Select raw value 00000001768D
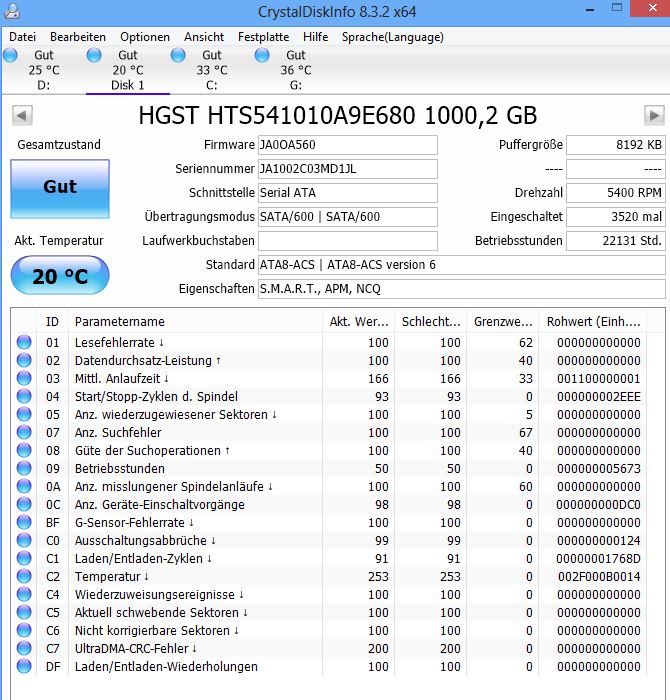The image size is (670, 700). (599, 558)
